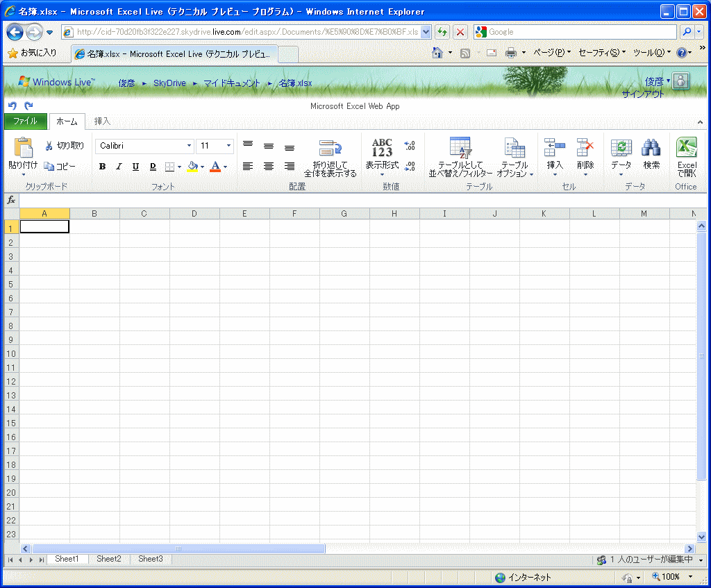Increase decimal places icon
711x588 pixels.
[x=410, y=146]
